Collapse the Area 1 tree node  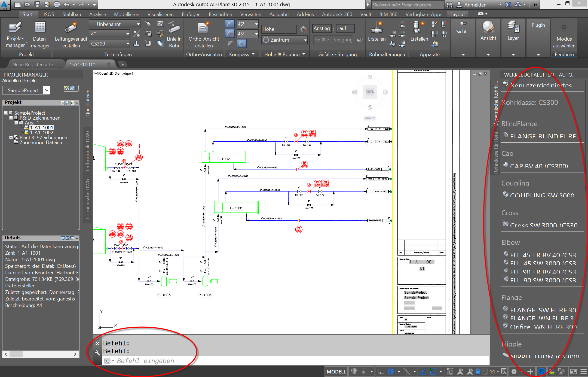point(16,123)
